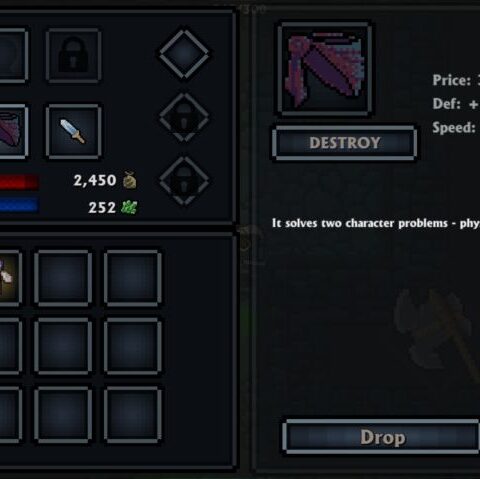Click the red health bar
The width and height of the screenshot is (480, 479).
click(19, 182)
